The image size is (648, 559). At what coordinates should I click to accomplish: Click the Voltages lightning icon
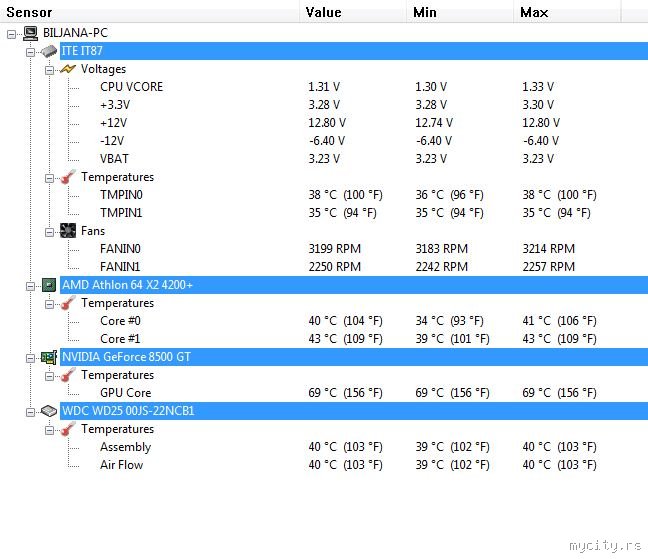pos(68,69)
